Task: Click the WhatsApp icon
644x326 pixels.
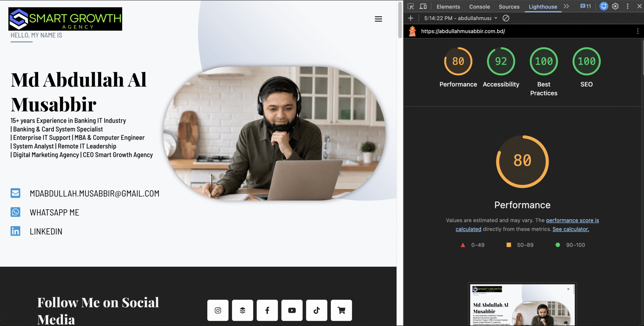Action: [15, 212]
